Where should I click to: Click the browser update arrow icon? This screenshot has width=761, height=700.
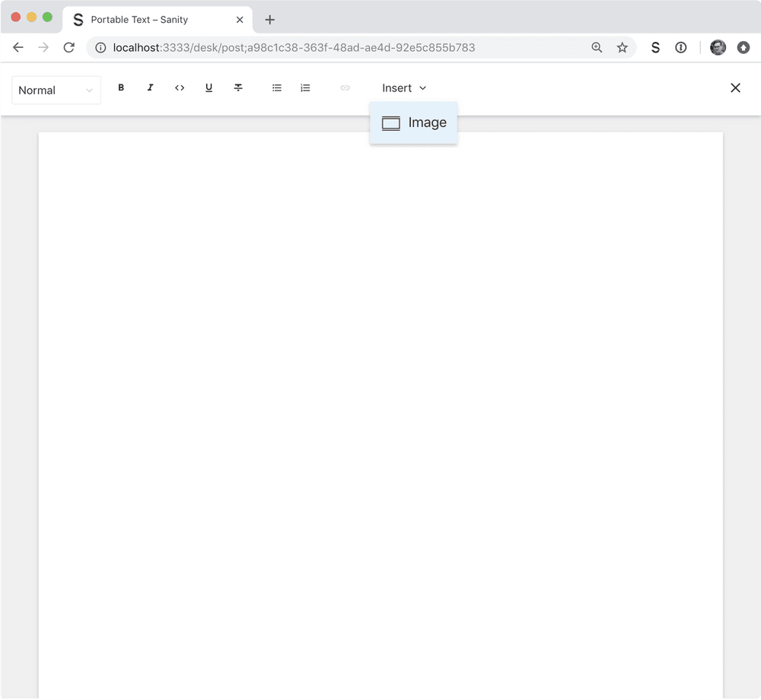coord(743,47)
